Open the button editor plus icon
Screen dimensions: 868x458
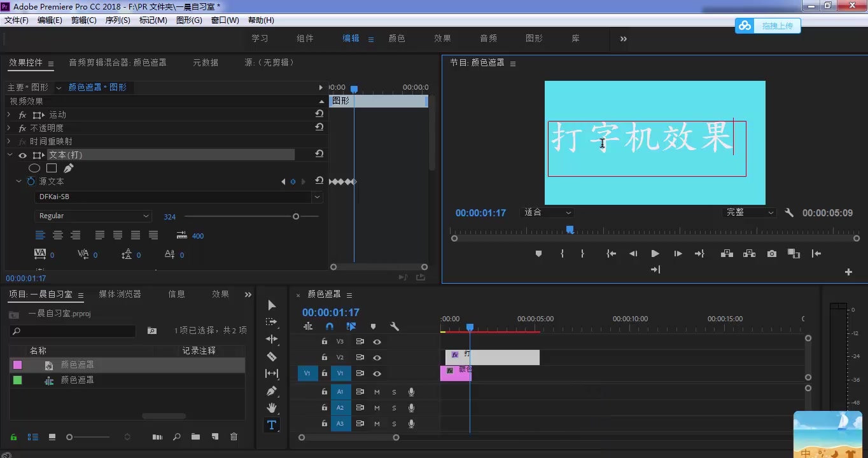[x=848, y=272]
